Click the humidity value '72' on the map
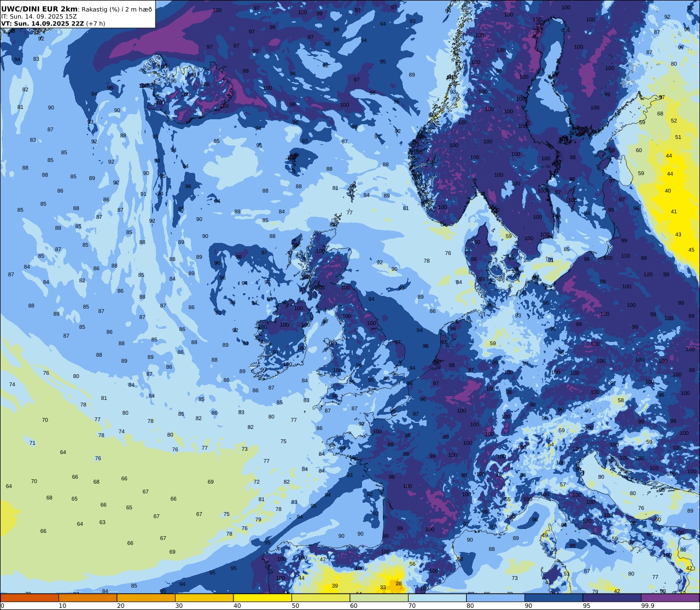Viewport: 700px width, 610px height. tap(256, 482)
